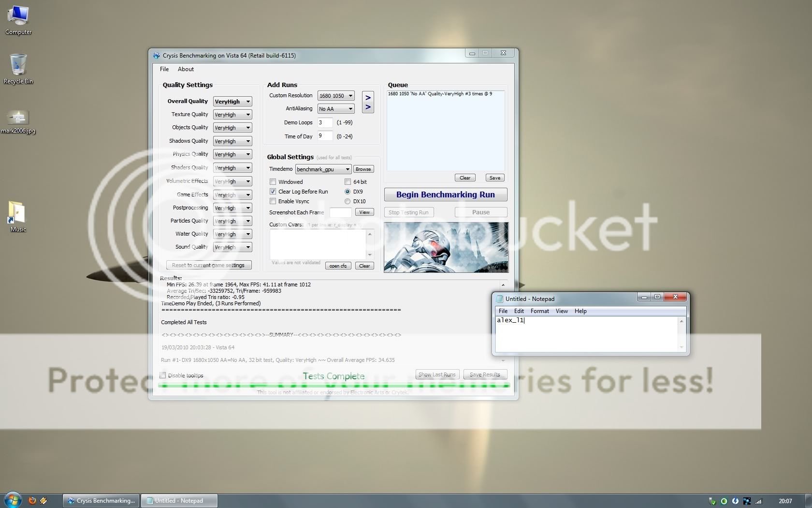Open the Sound Quality dropdown

232,247
